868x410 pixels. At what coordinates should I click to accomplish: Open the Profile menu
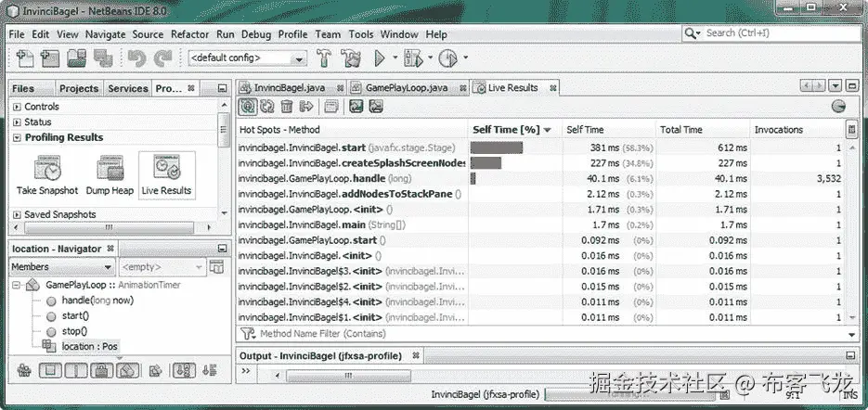tap(292, 34)
